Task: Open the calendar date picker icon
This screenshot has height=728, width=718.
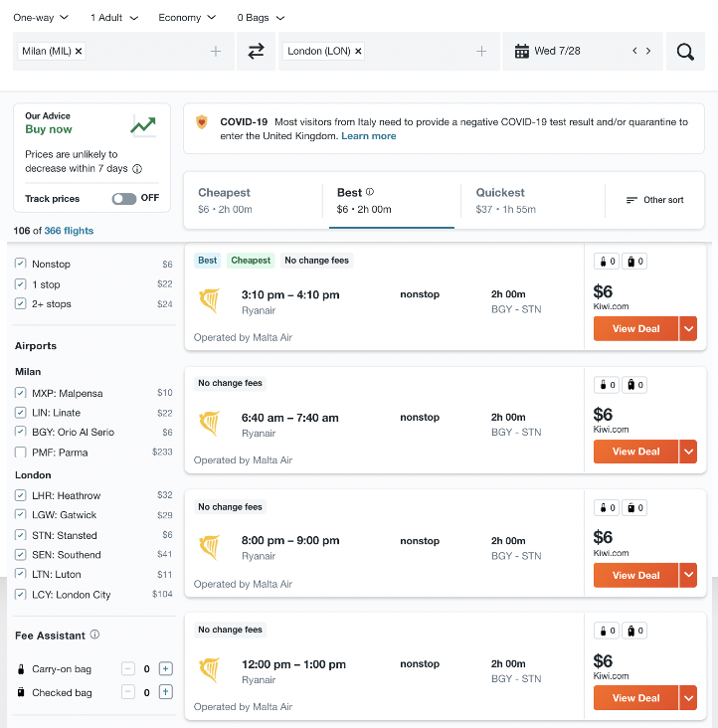Action: pos(522,51)
